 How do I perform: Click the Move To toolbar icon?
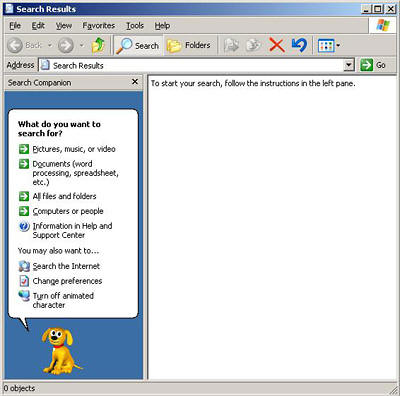pyautogui.click(x=231, y=45)
